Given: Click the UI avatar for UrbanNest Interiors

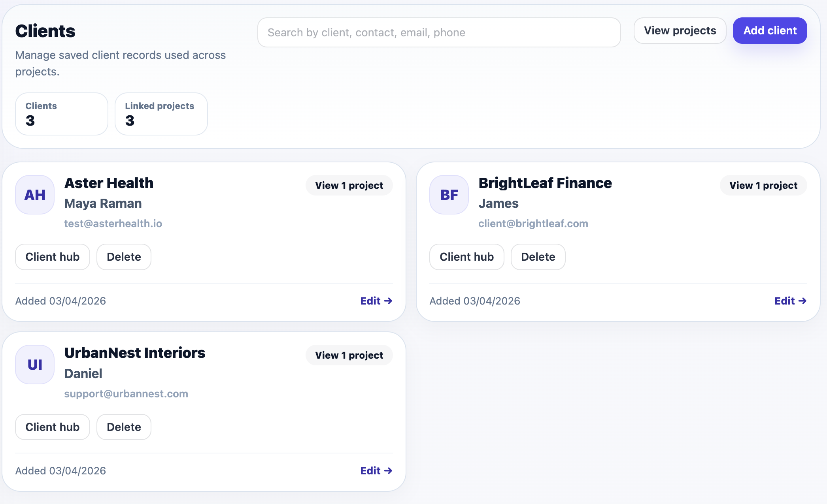Looking at the screenshot, I should click(x=35, y=365).
